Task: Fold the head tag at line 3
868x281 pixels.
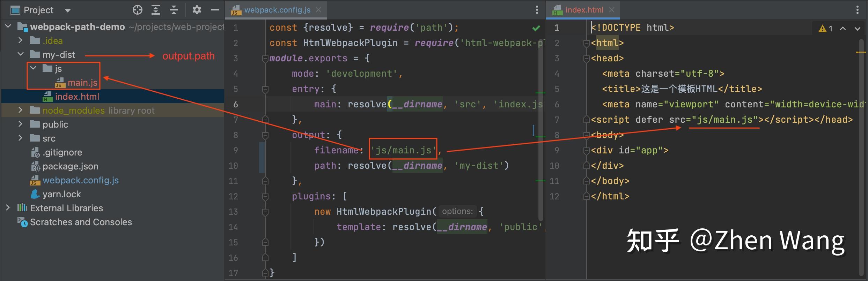Action: [x=587, y=59]
